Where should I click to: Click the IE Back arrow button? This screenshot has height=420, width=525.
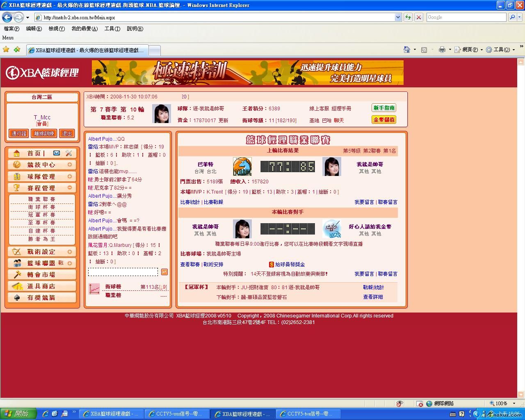pos(7,17)
